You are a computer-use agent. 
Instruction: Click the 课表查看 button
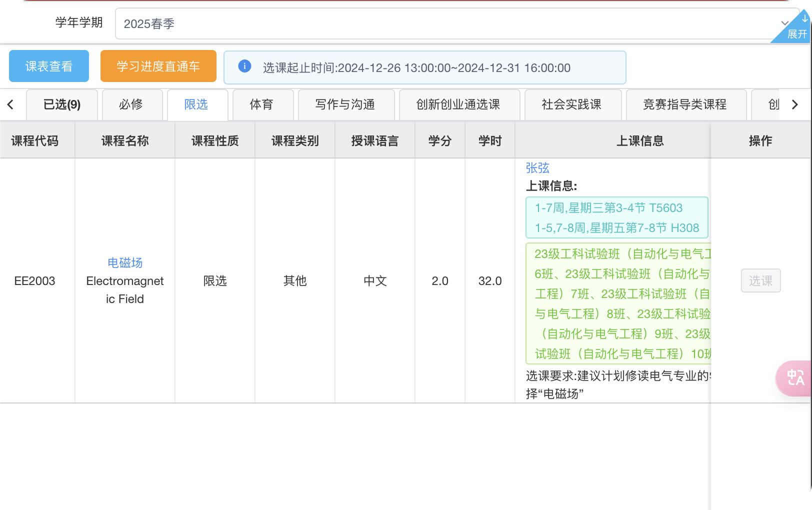(x=49, y=66)
